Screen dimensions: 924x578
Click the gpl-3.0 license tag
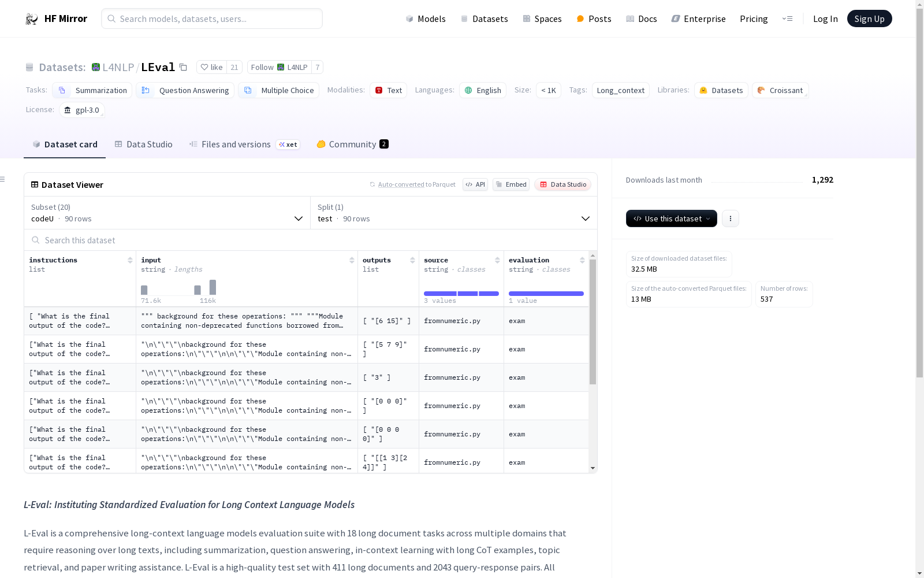[81, 110]
